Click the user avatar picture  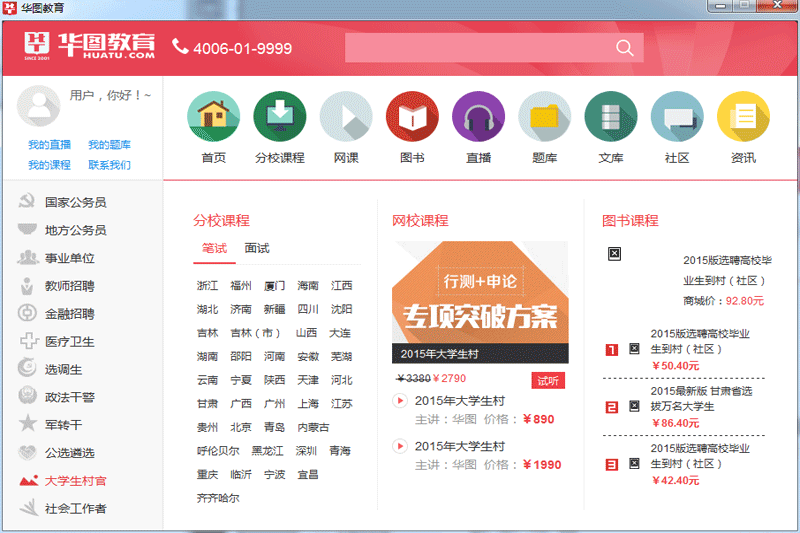point(39,106)
